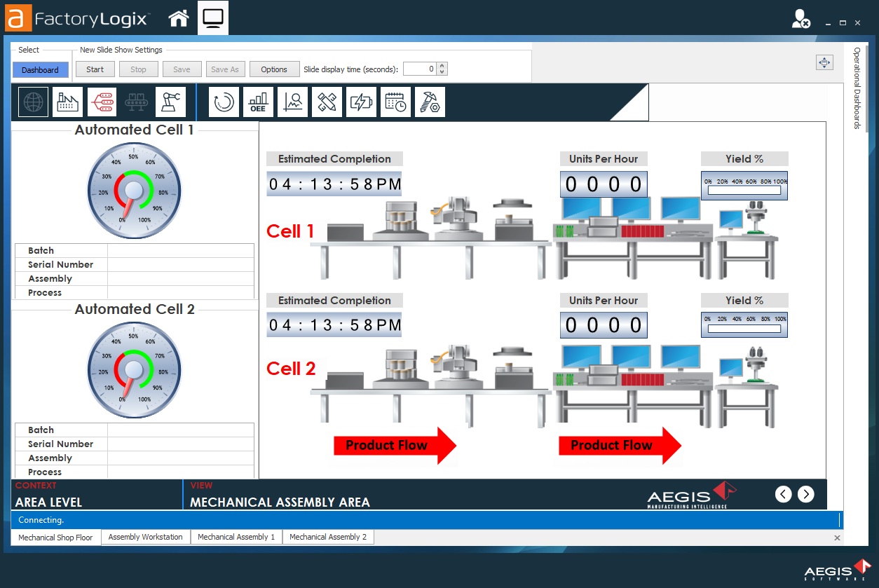This screenshot has width=879, height=588.
Task: Select the factory building icon
Action: click(67, 102)
